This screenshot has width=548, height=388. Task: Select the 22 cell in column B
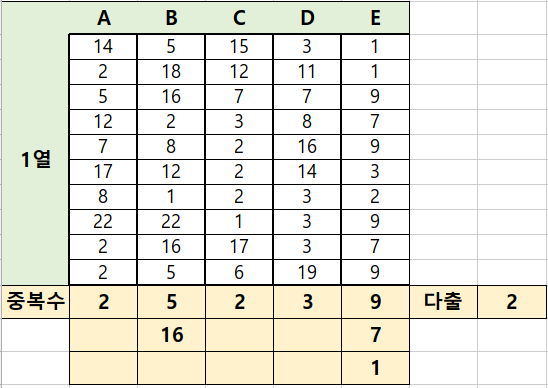(171, 222)
